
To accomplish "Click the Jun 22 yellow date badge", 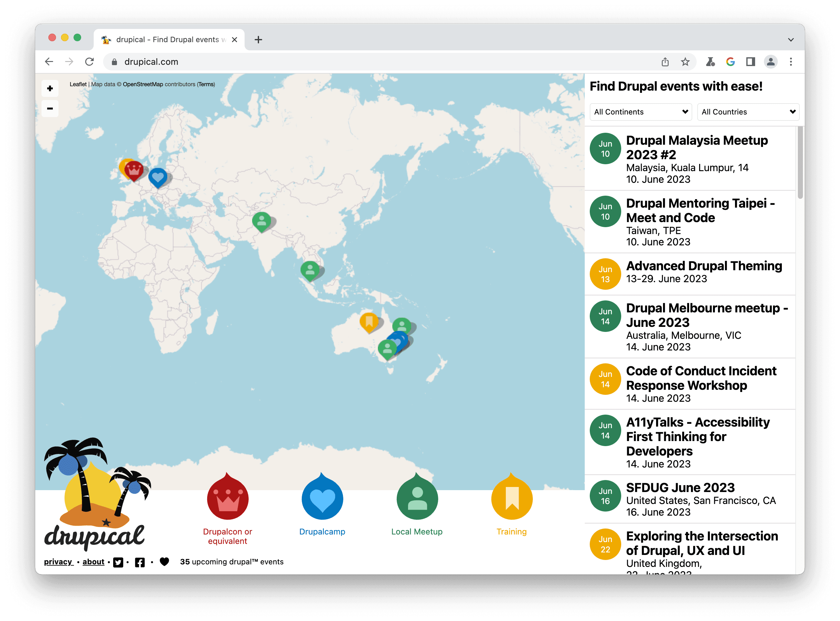I will (605, 545).
